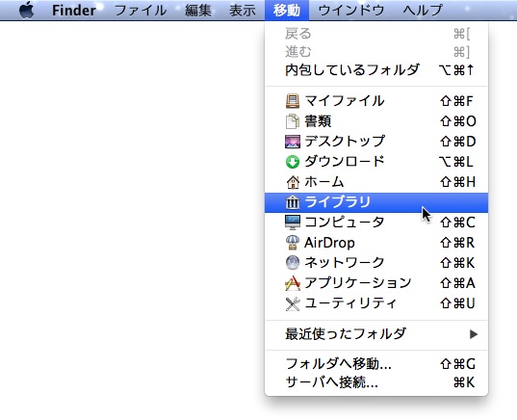Viewport: 517px width, 420px height.
Task: Open the ファイル menu
Action: (141, 11)
